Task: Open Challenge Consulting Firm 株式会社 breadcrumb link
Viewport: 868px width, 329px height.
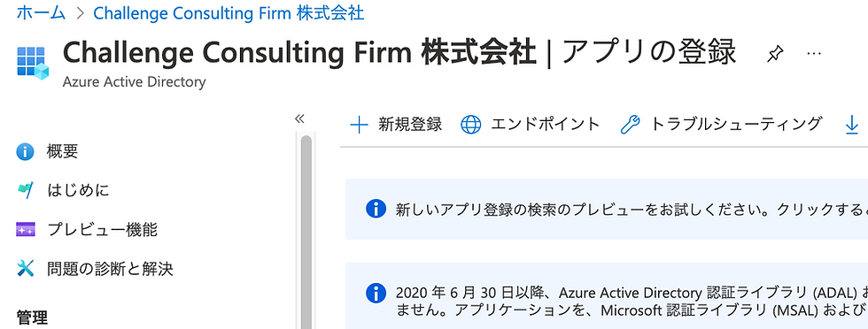Action: 229,12
